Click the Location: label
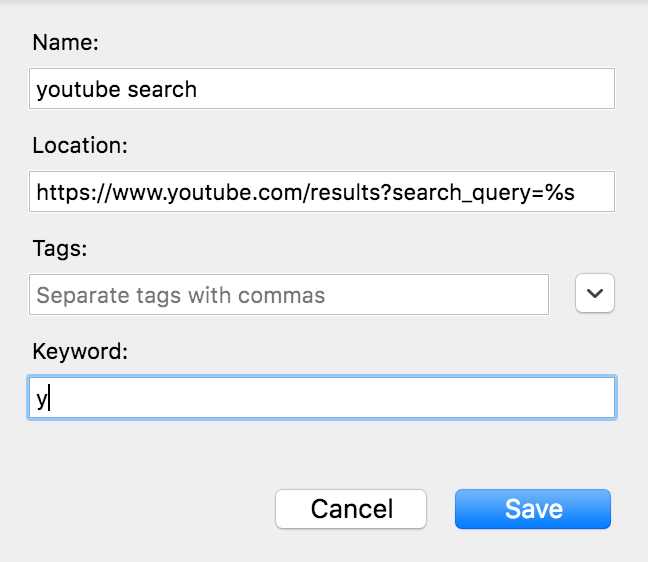The width and height of the screenshot is (648, 562). point(80,145)
